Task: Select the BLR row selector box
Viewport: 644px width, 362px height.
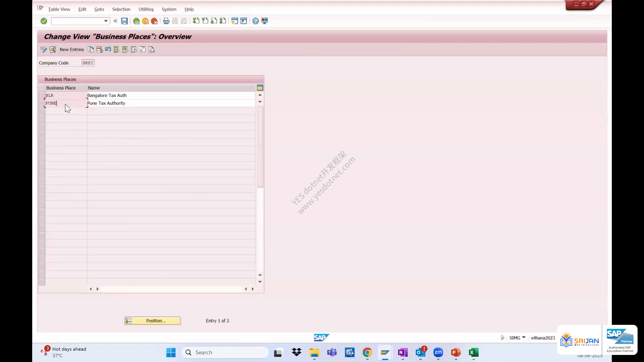Action: click(x=42, y=96)
